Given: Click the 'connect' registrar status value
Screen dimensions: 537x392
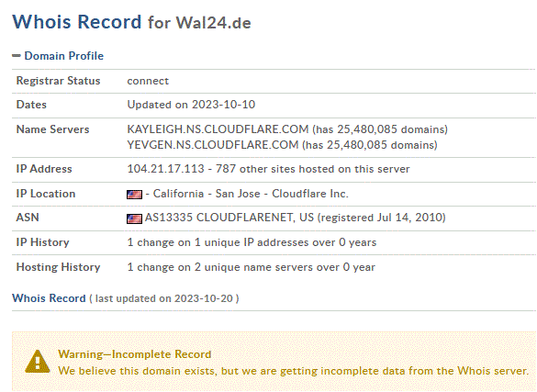Looking at the screenshot, I should pos(148,81).
